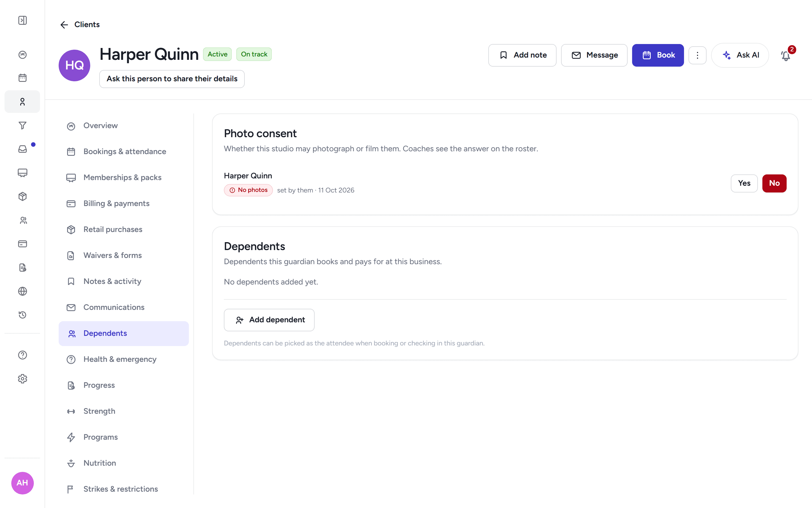
Task: Open the history clock icon in sidebar
Action: point(23,315)
